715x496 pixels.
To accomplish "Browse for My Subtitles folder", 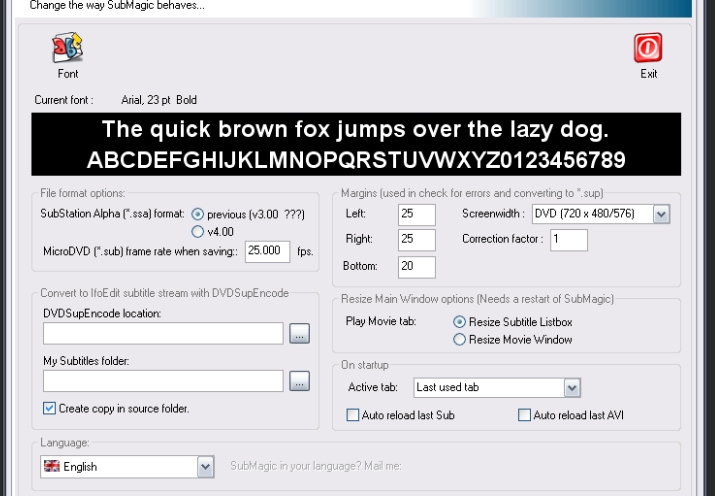I will (299, 381).
